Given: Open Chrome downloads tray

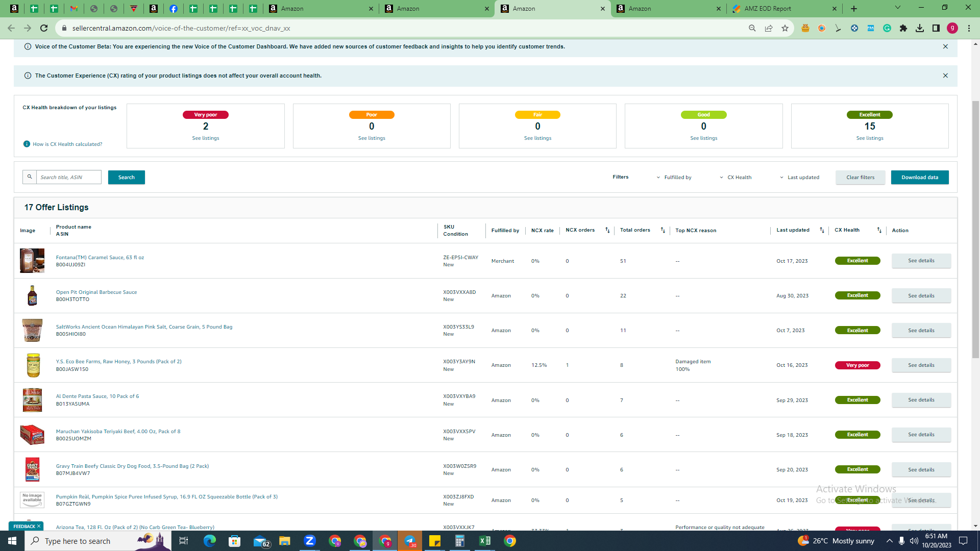Looking at the screenshot, I should 920,28.
